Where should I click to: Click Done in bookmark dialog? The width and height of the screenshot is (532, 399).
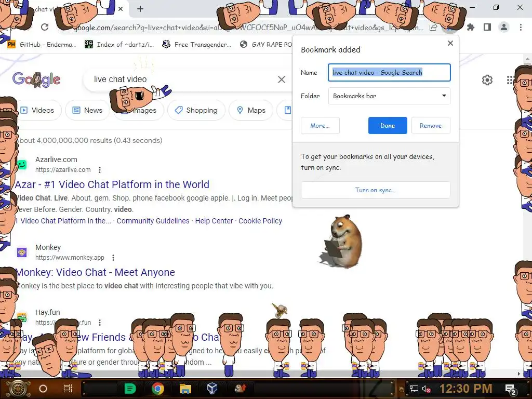tap(388, 126)
